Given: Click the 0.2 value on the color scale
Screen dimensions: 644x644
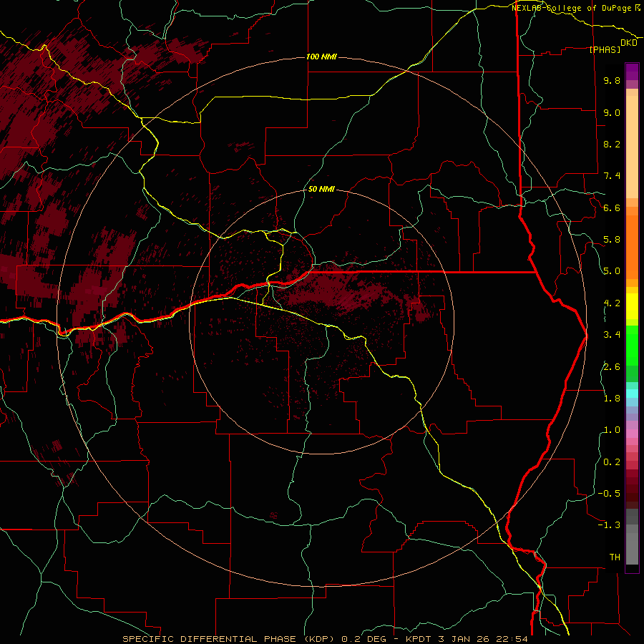Looking at the screenshot, I should click(612, 462).
